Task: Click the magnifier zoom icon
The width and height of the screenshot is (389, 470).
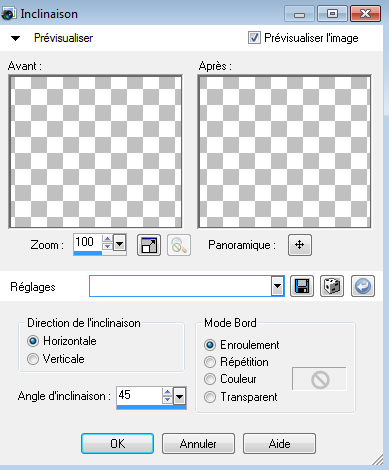Action: [179, 245]
